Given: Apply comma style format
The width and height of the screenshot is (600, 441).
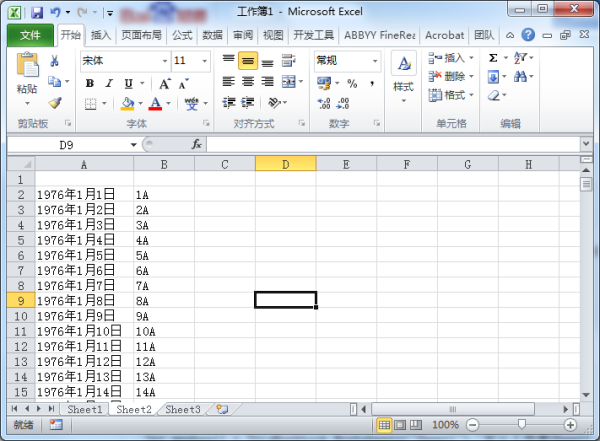Looking at the screenshot, I should [x=372, y=83].
